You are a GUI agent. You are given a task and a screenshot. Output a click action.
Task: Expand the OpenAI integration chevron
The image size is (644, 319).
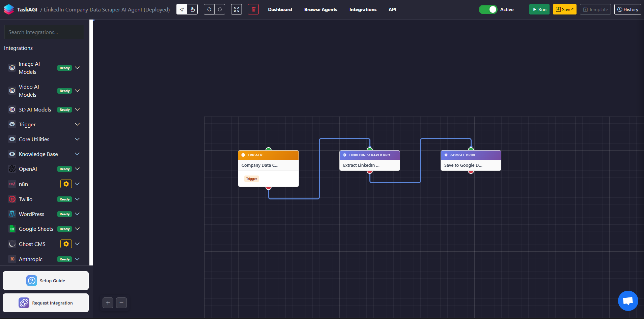pyautogui.click(x=77, y=169)
